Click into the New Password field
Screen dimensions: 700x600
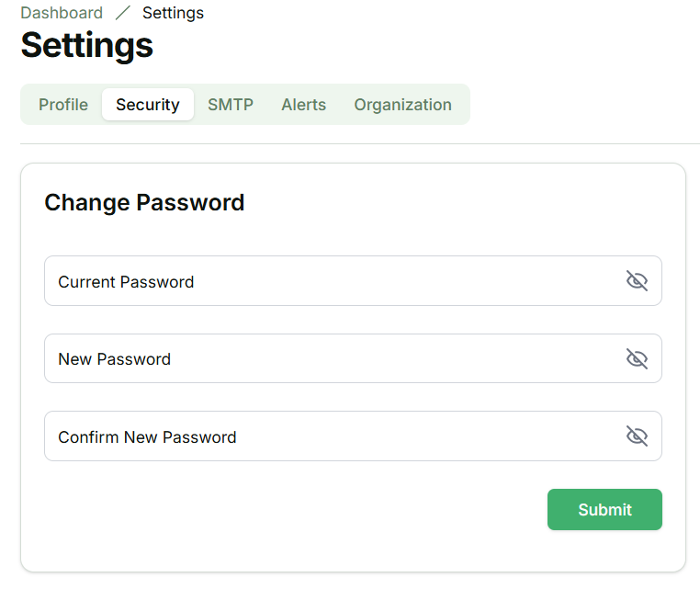coord(331,358)
